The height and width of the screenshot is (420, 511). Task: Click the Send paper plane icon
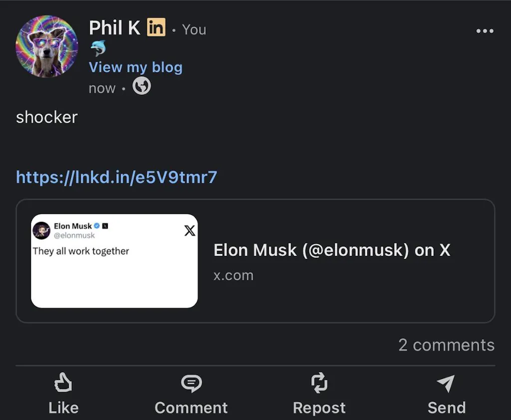446,383
